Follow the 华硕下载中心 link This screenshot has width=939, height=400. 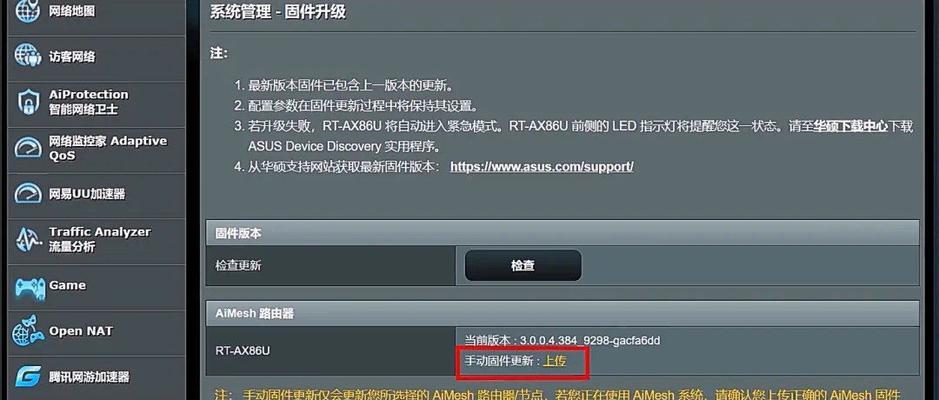(849, 126)
